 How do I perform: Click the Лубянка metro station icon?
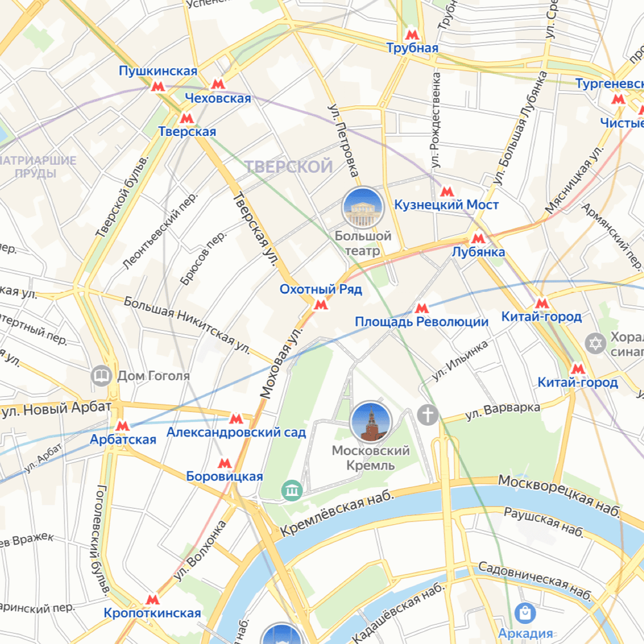pyautogui.click(x=478, y=238)
